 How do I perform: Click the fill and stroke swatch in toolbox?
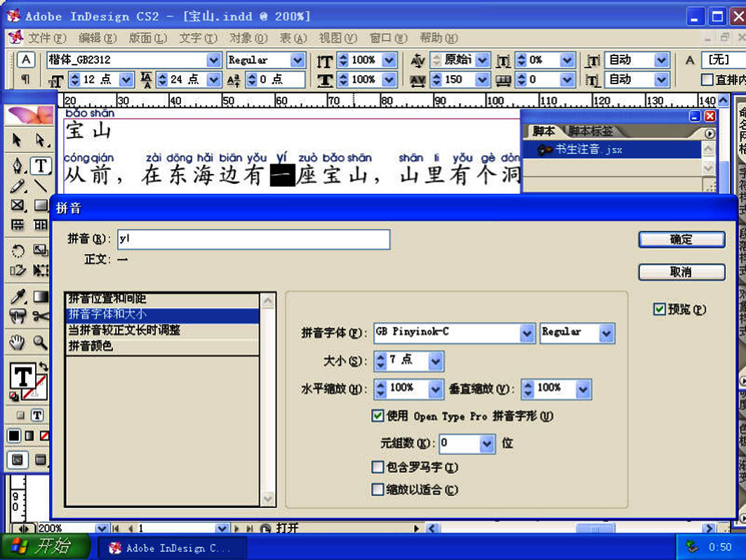[28, 381]
